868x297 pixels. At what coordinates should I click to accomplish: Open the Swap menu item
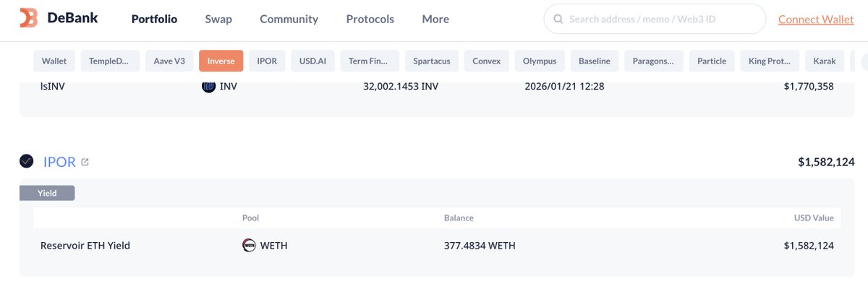218,20
